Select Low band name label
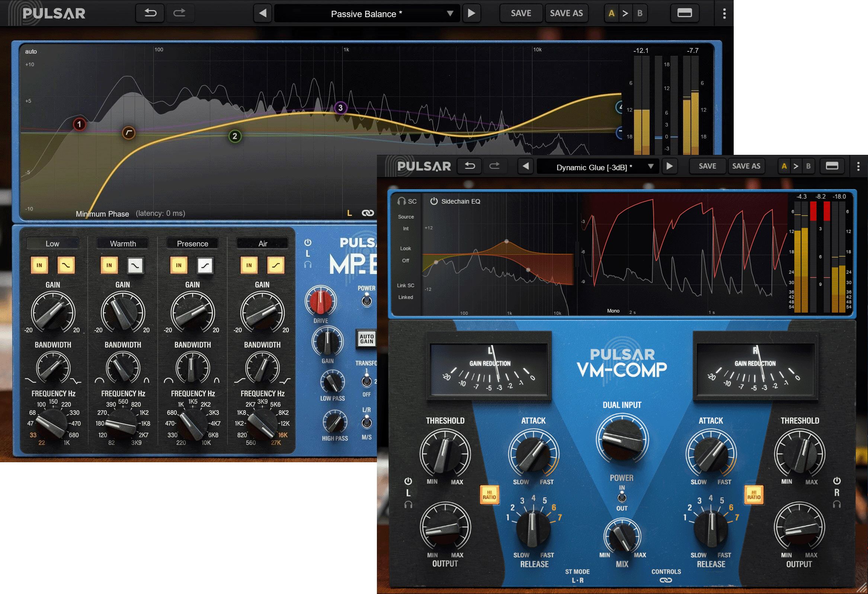The width and height of the screenshot is (868, 594). point(52,243)
